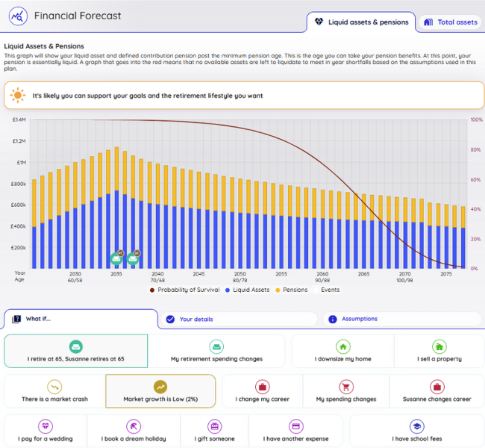Select the market crash icon
The width and height of the screenshot is (485, 448).
coord(54,387)
